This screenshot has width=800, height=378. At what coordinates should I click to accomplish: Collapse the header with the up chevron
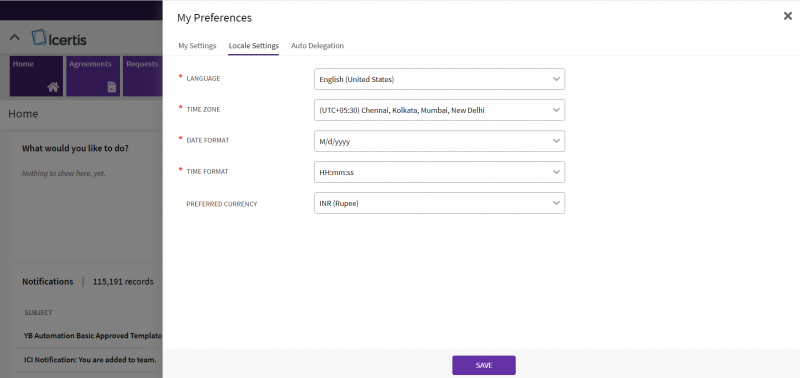(x=15, y=37)
